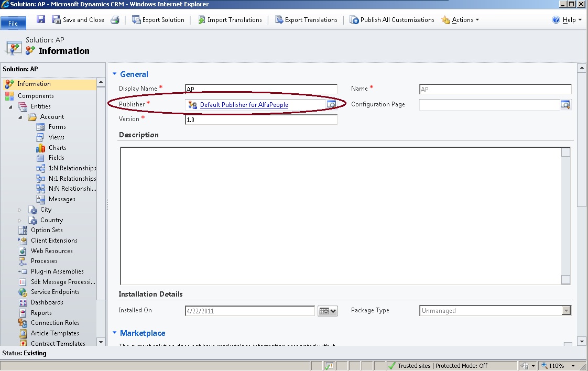
Task: Click the Messages icon under Account
Action: [40, 199]
